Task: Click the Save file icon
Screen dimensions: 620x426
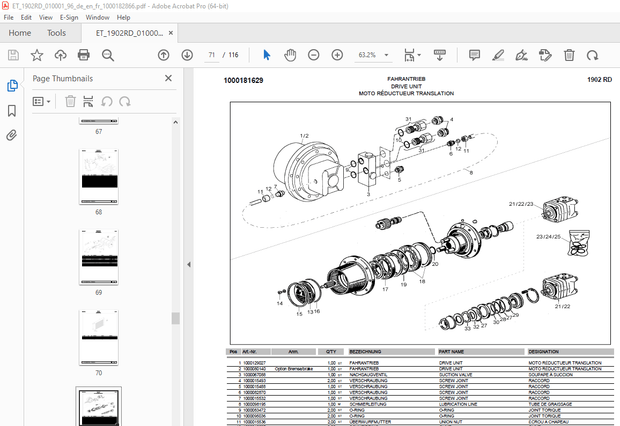Action: pyautogui.click(x=13, y=54)
